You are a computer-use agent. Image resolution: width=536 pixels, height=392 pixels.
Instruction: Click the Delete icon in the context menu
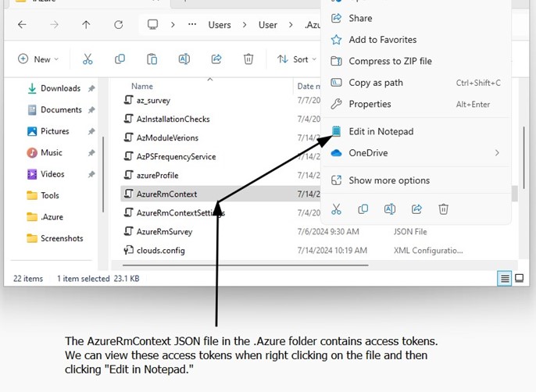tap(443, 208)
